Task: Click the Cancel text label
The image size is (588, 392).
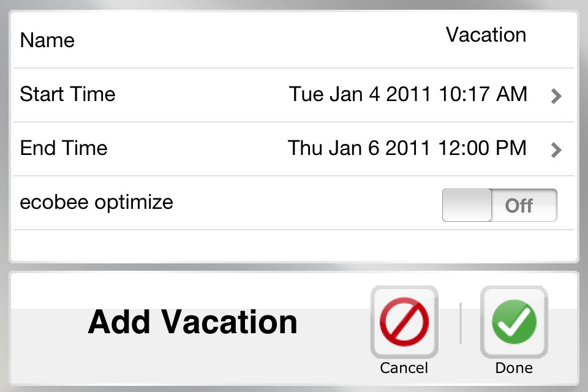Action: (x=404, y=368)
